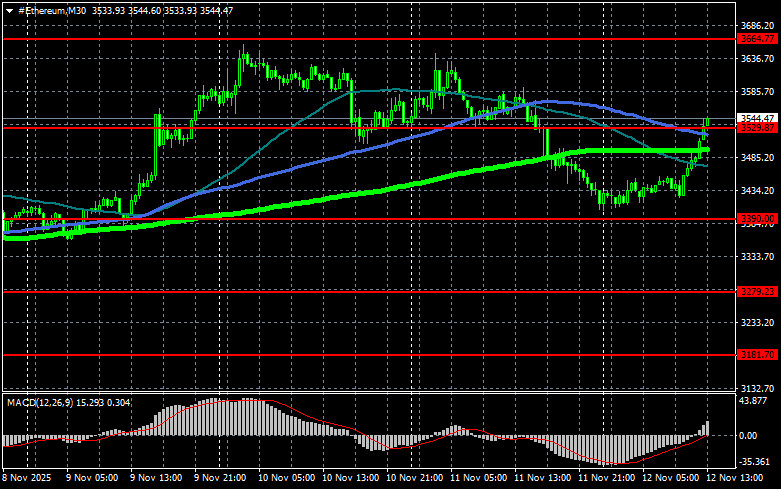
Task: Click the 3233.20 price axis value
Action: [x=757, y=323]
